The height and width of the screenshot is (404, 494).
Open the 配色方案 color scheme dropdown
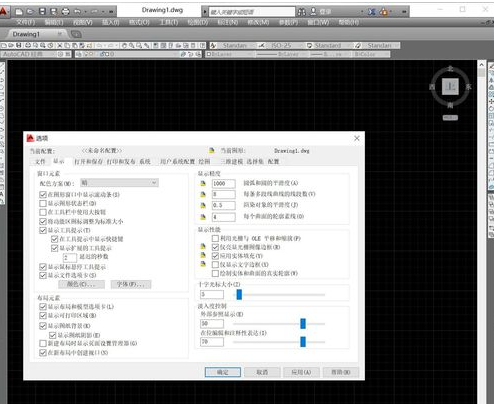coord(119,183)
